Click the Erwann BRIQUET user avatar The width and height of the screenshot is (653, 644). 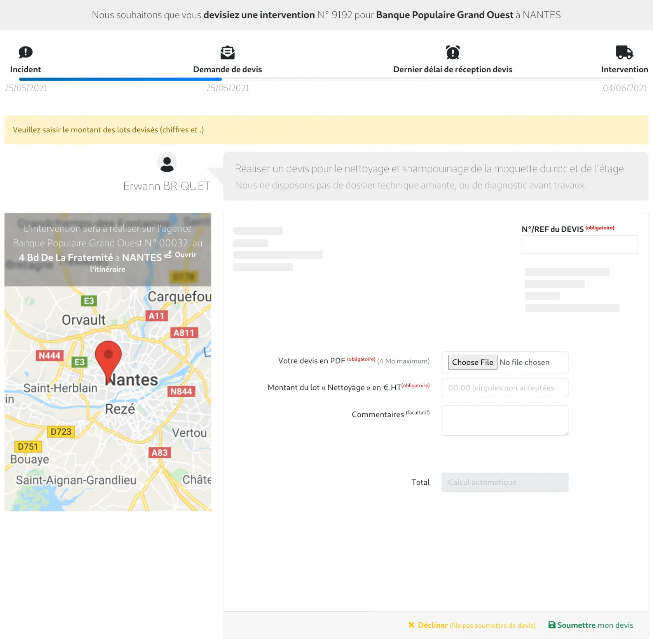click(x=167, y=163)
